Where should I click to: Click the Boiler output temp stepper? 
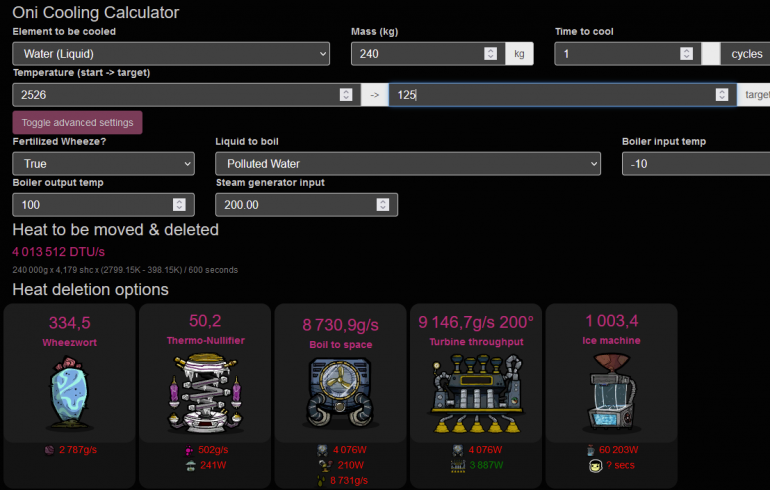point(179,205)
